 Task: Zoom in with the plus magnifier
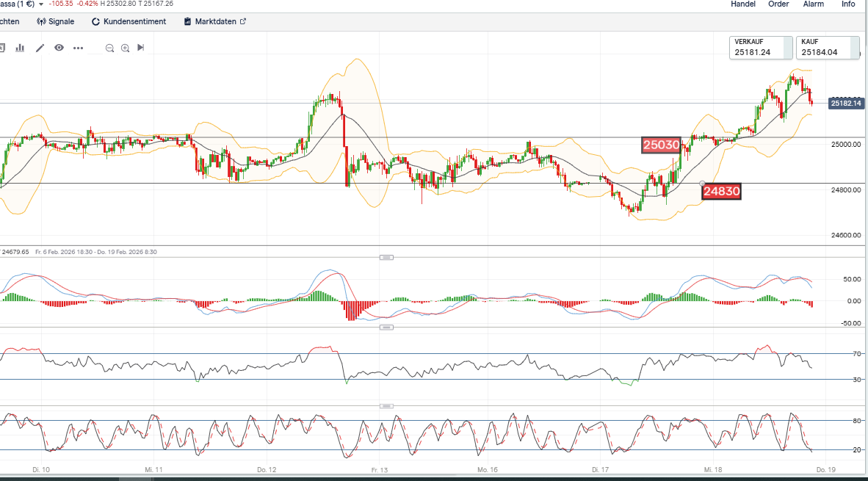(126, 48)
